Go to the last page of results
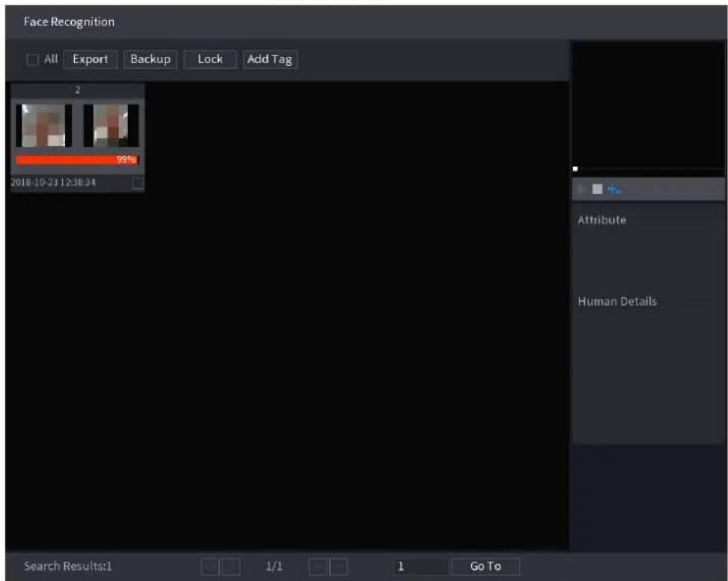The image size is (728, 581). [x=339, y=567]
